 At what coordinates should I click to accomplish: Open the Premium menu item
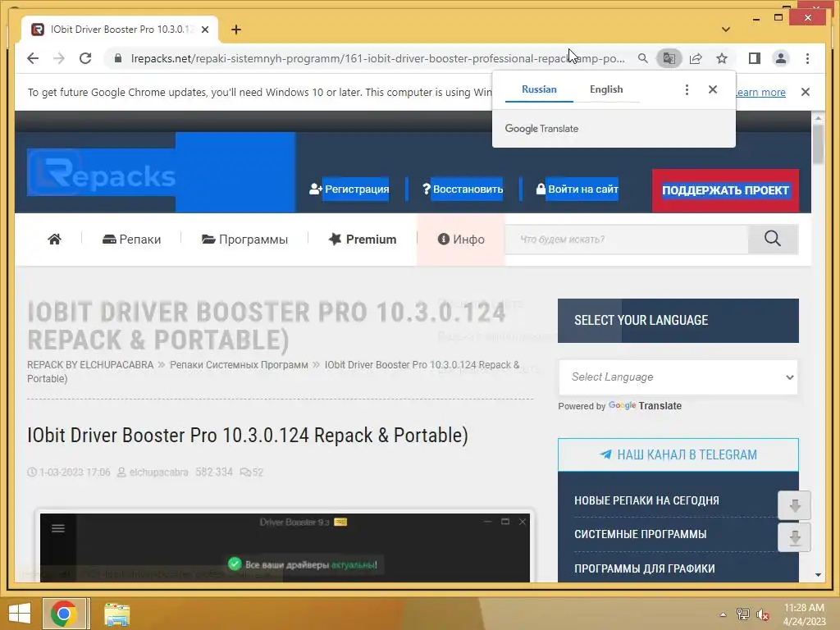(363, 239)
